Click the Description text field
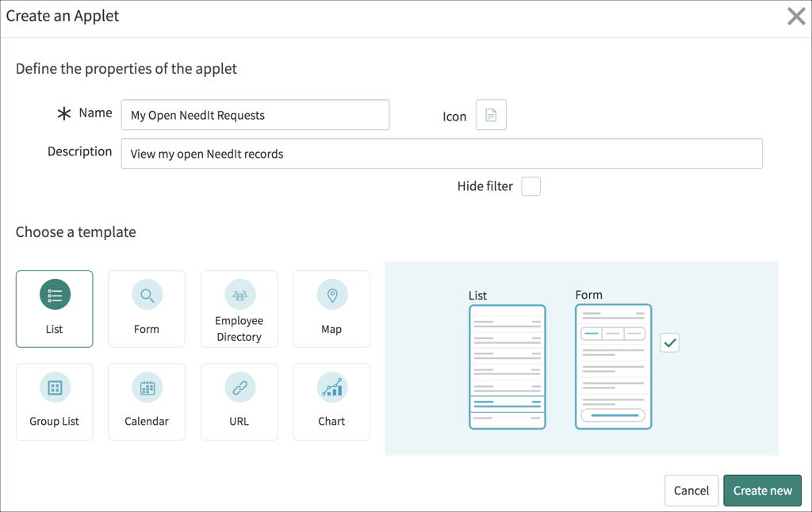Viewport: 812px width, 512px height. click(x=442, y=153)
